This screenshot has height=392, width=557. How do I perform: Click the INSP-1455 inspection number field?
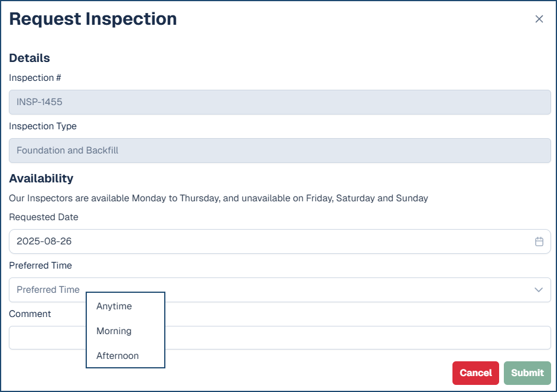click(x=279, y=102)
